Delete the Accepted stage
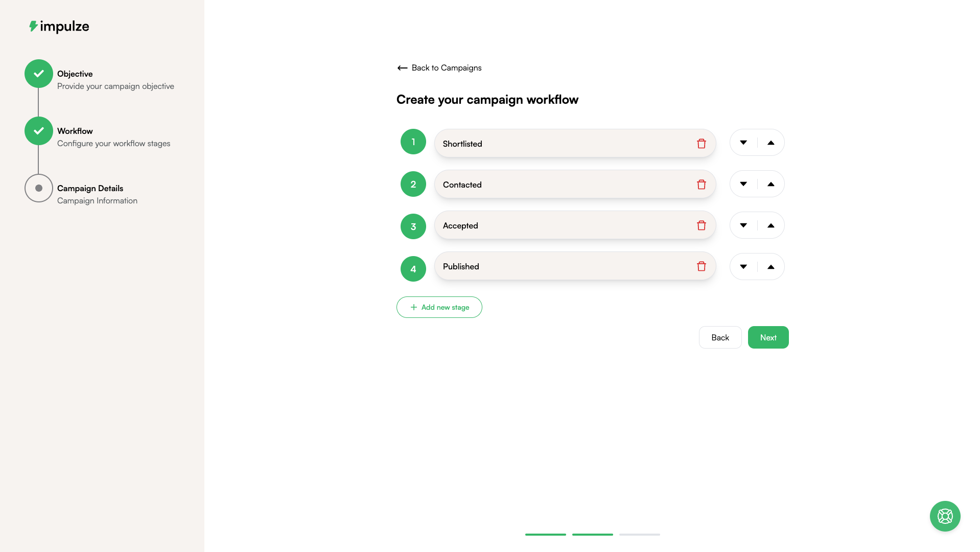 pos(701,225)
